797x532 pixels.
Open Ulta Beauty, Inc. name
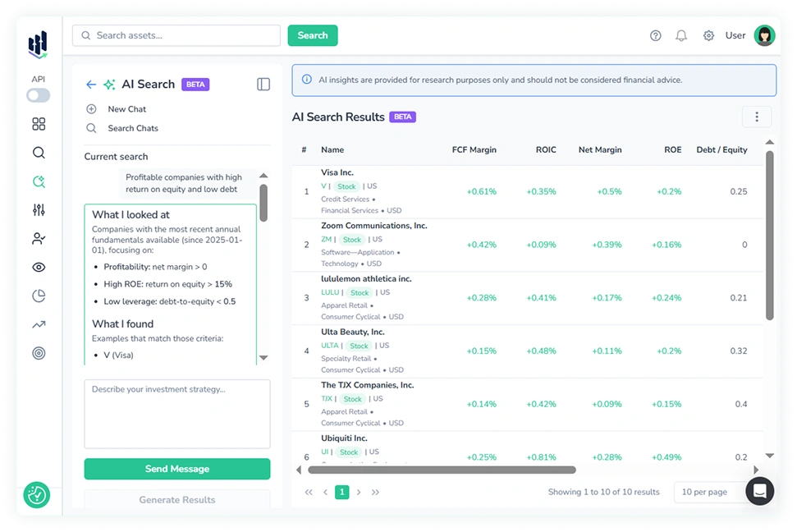click(x=352, y=332)
